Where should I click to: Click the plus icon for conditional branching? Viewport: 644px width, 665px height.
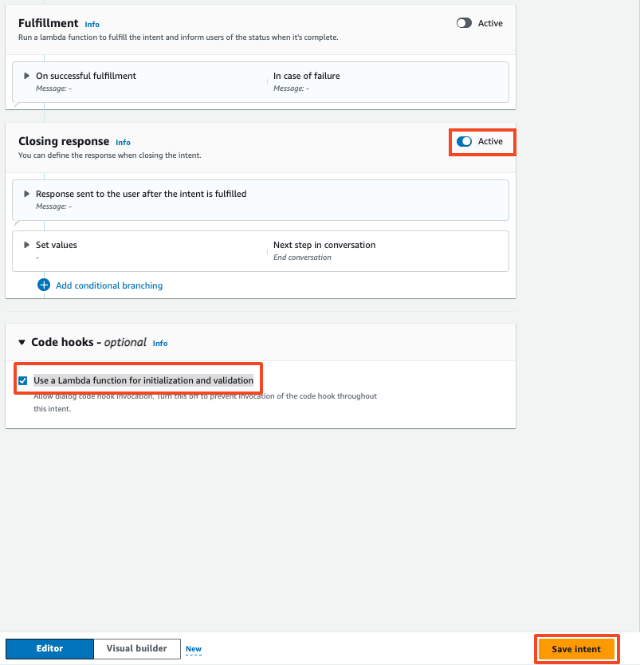point(44,285)
